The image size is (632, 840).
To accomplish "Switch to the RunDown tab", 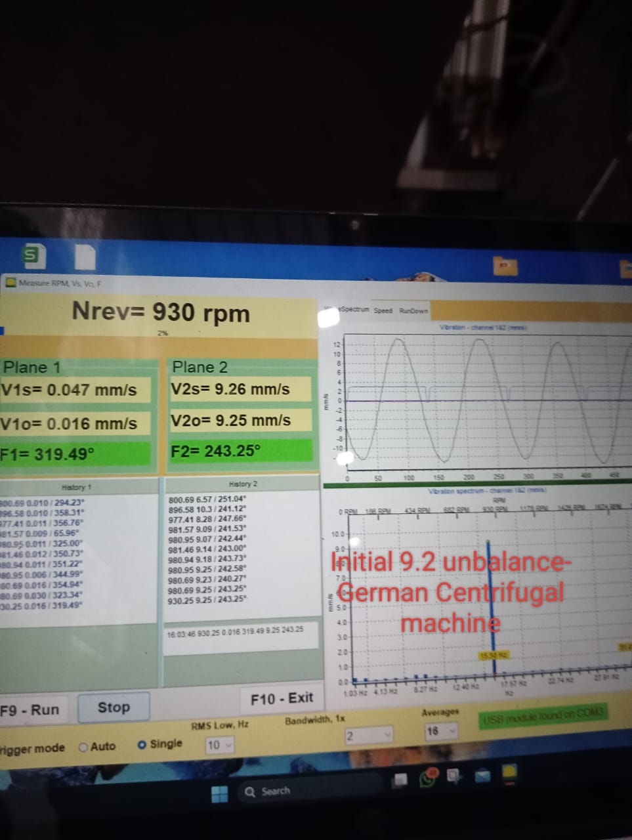I will coord(413,310).
